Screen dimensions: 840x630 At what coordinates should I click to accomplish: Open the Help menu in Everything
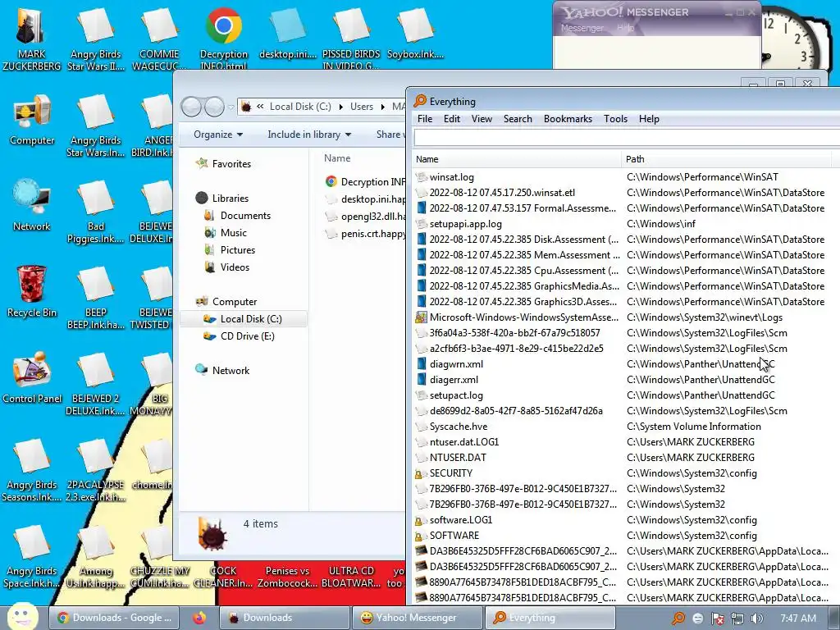tap(649, 119)
